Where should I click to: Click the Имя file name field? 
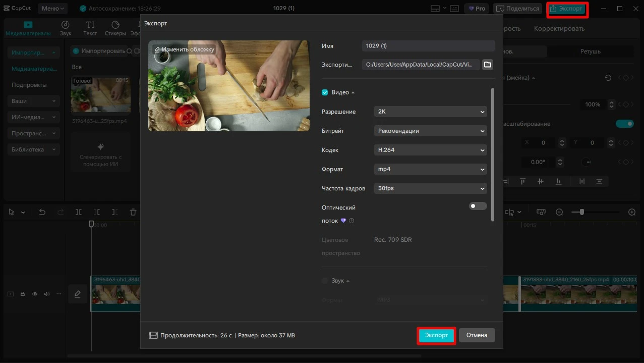pos(428,46)
